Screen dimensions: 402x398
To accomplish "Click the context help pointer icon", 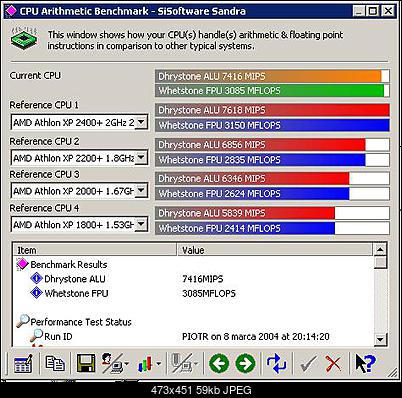I will pyautogui.click(x=365, y=363).
